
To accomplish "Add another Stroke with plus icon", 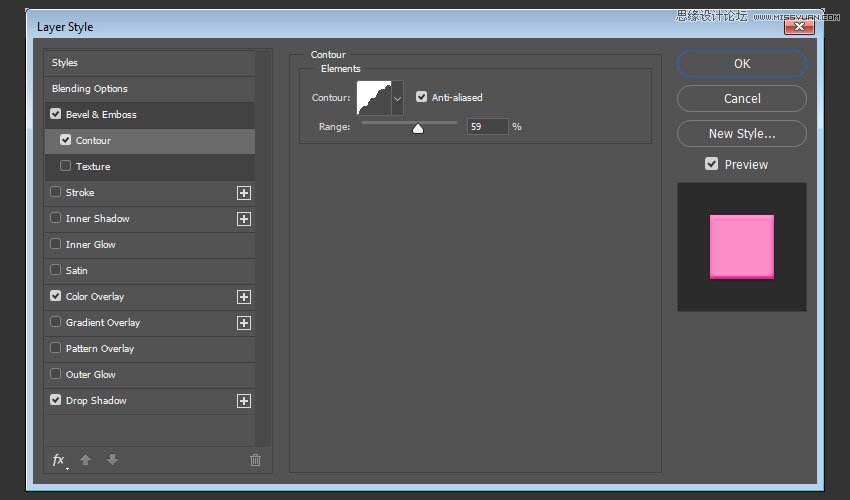I will click(243, 193).
